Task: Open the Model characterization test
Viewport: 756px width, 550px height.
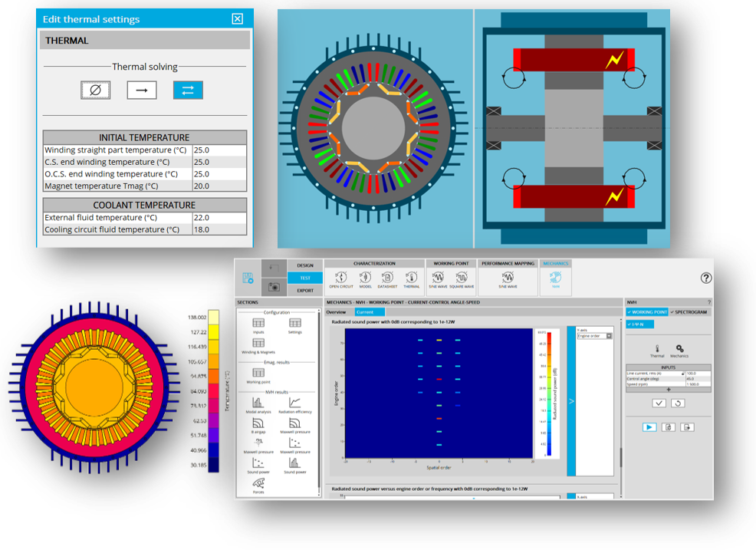Action: pyautogui.click(x=366, y=279)
